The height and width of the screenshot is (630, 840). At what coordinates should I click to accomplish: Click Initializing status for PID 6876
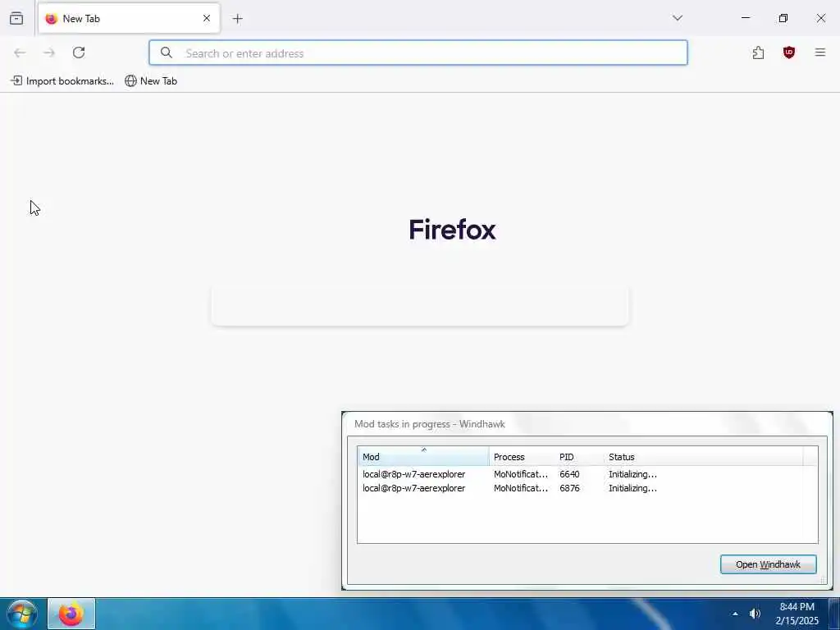[x=632, y=488]
